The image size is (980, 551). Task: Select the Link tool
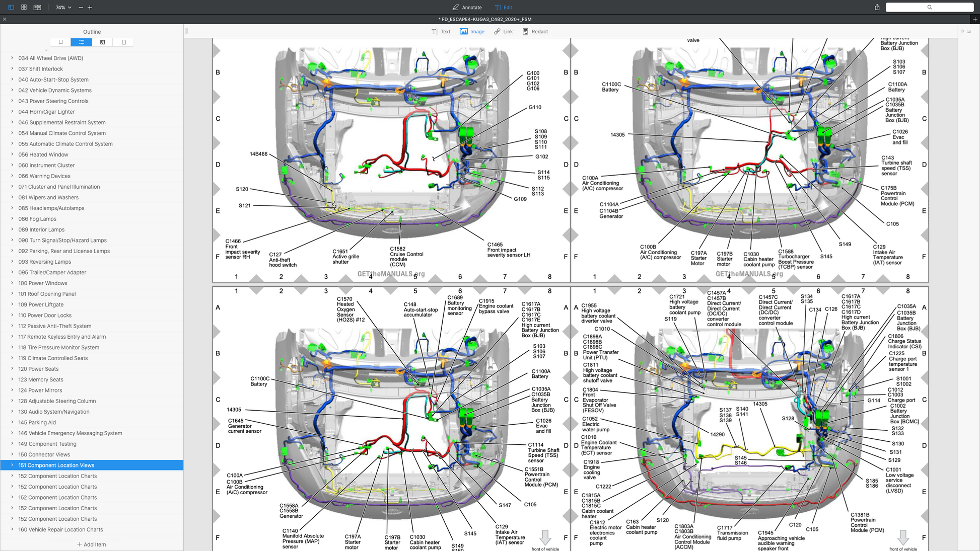[x=503, y=32]
